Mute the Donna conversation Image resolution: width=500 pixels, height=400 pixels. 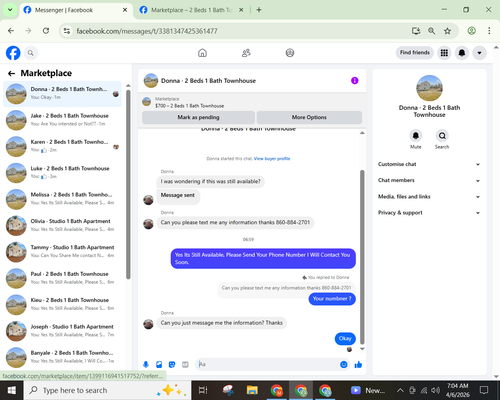[x=416, y=136]
